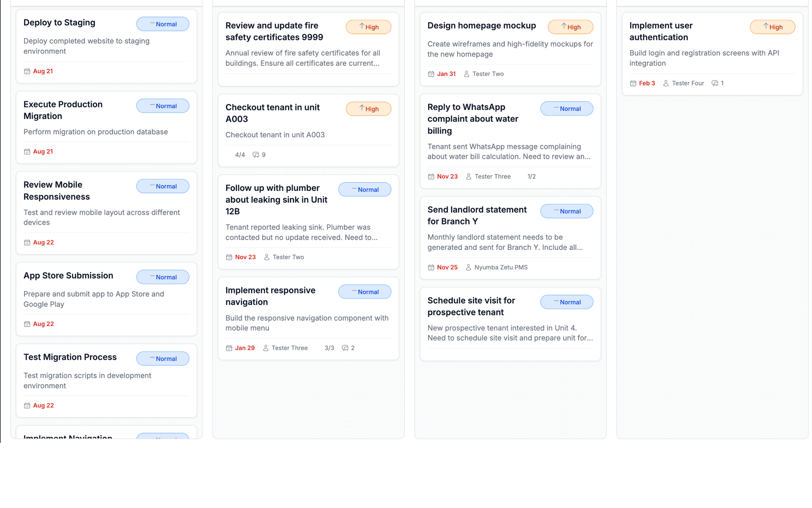
Task: Click the person icon beside Nyumba Zetu PMS
Action: pos(468,267)
